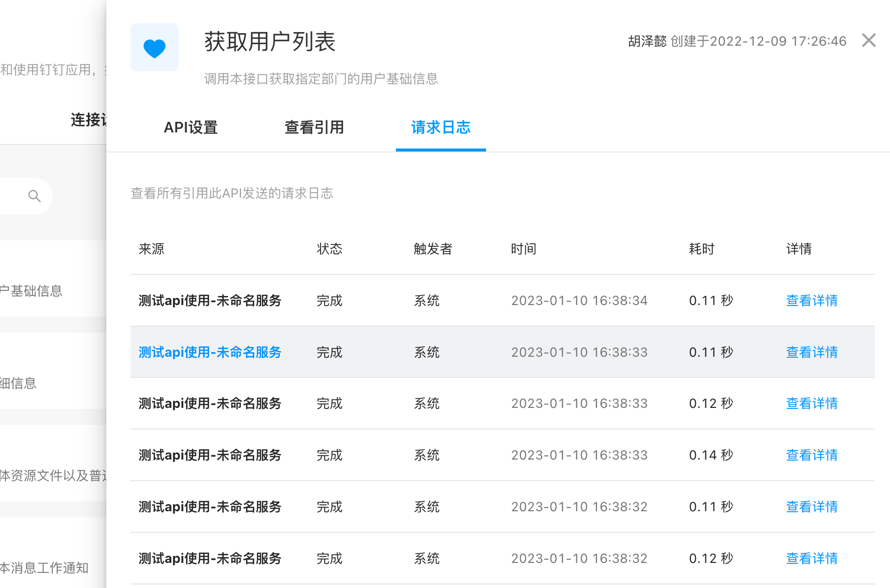890x588 pixels.
Task: Click the blue heart API icon
Action: (x=154, y=47)
